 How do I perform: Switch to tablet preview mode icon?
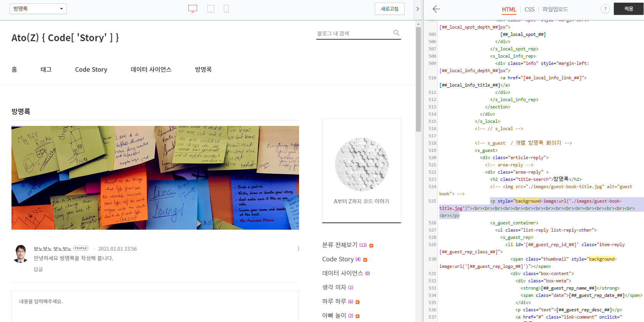click(211, 9)
